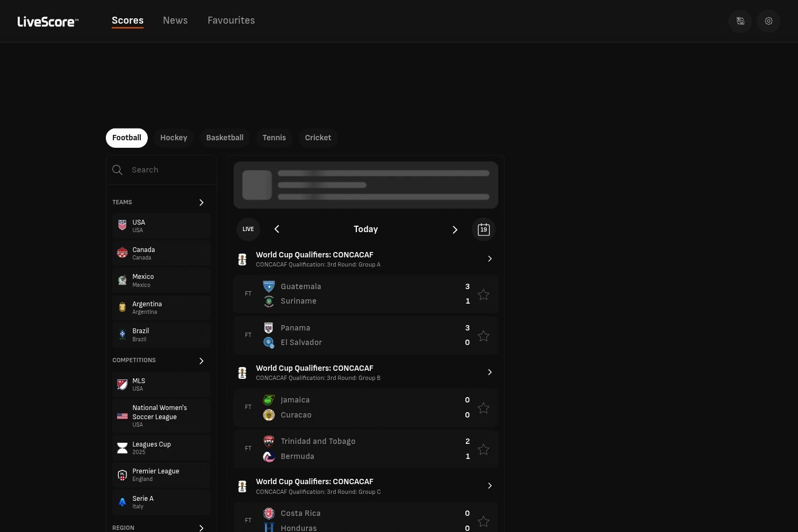Favourite the Guatemala vs Suriname match
798x532 pixels.
pos(484,294)
